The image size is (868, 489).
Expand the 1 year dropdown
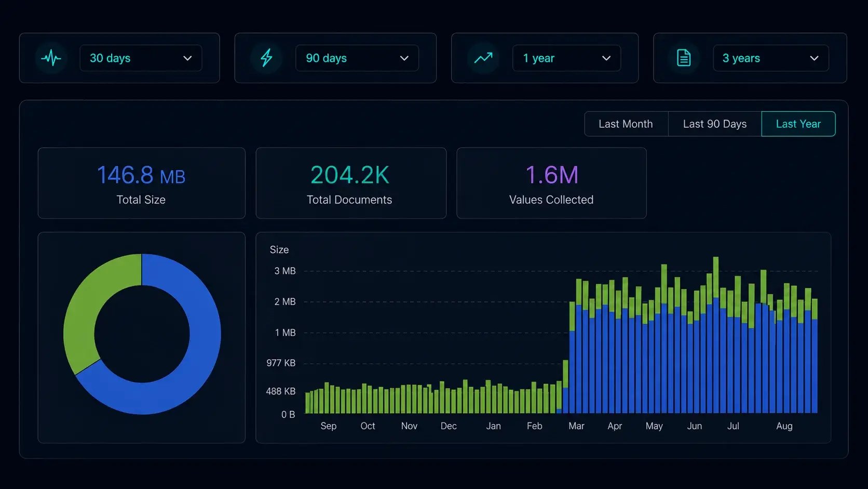click(566, 58)
